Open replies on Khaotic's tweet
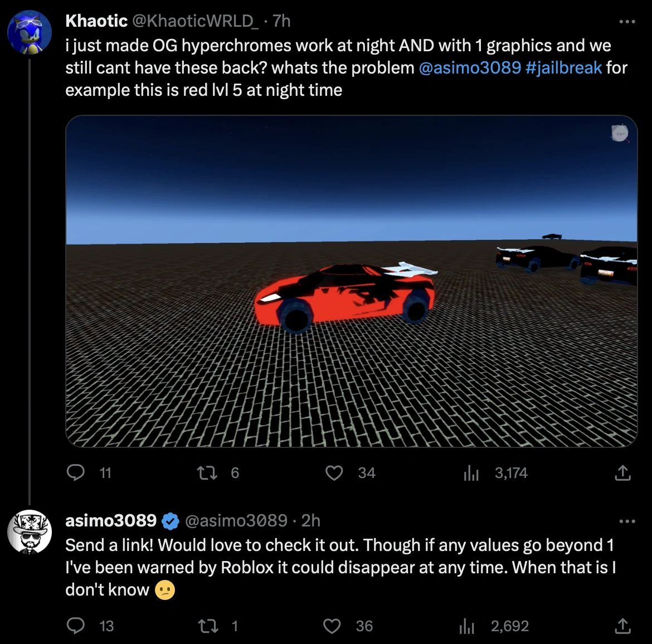Screen dimensions: 652x644 (x=76, y=472)
